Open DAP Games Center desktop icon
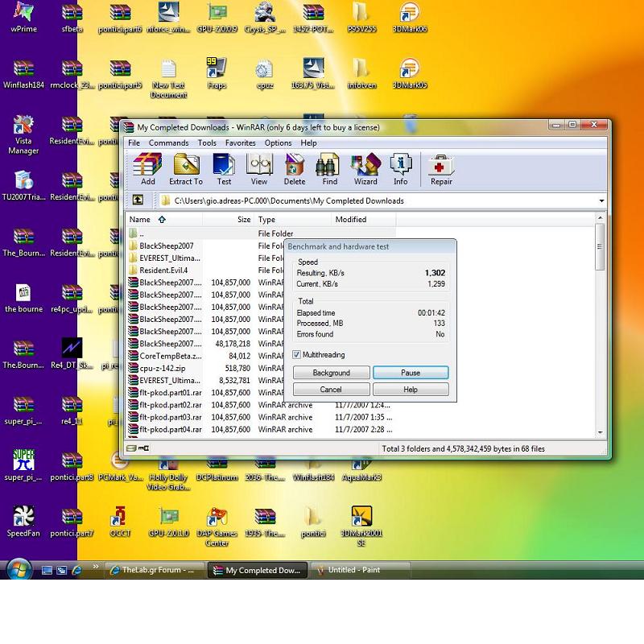The height and width of the screenshot is (644, 644). pos(217,526)
